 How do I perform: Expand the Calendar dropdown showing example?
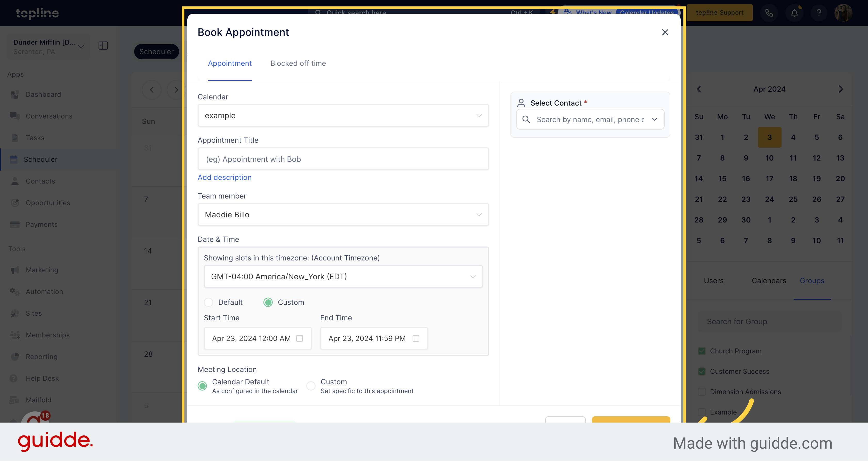coord(343,116)
